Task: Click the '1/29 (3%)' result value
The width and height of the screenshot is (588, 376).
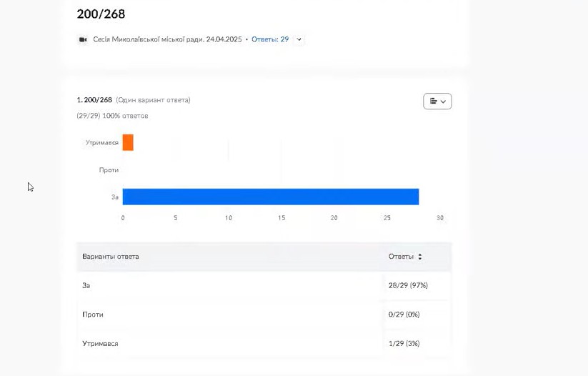Action: (x=404, y=344)
